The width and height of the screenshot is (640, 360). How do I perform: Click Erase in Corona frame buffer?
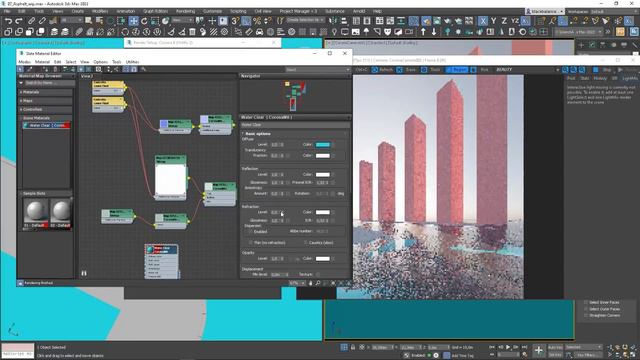407,70
